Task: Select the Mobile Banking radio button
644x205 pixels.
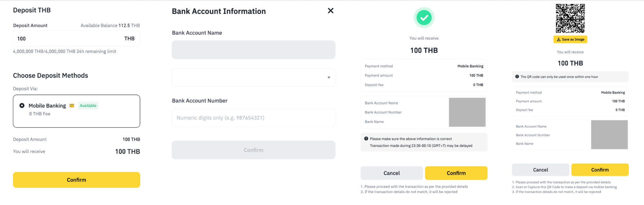Action: click(x=22, y=105)
